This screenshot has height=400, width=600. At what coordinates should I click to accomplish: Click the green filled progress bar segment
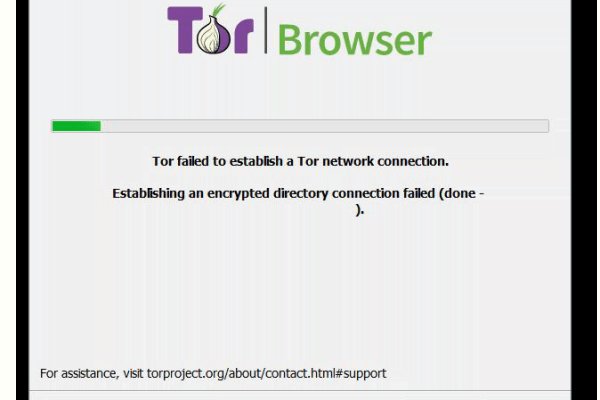pyautogui.click(x=77, y=126)
